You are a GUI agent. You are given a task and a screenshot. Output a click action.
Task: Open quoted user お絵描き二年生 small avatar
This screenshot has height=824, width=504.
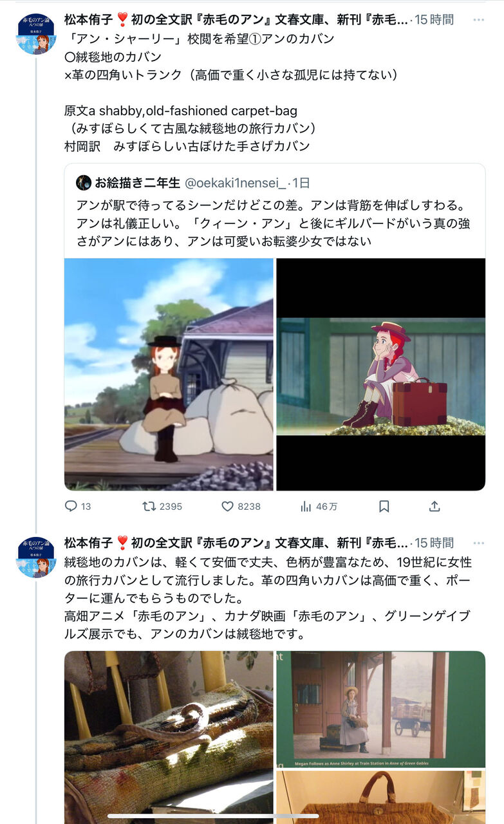84,183
